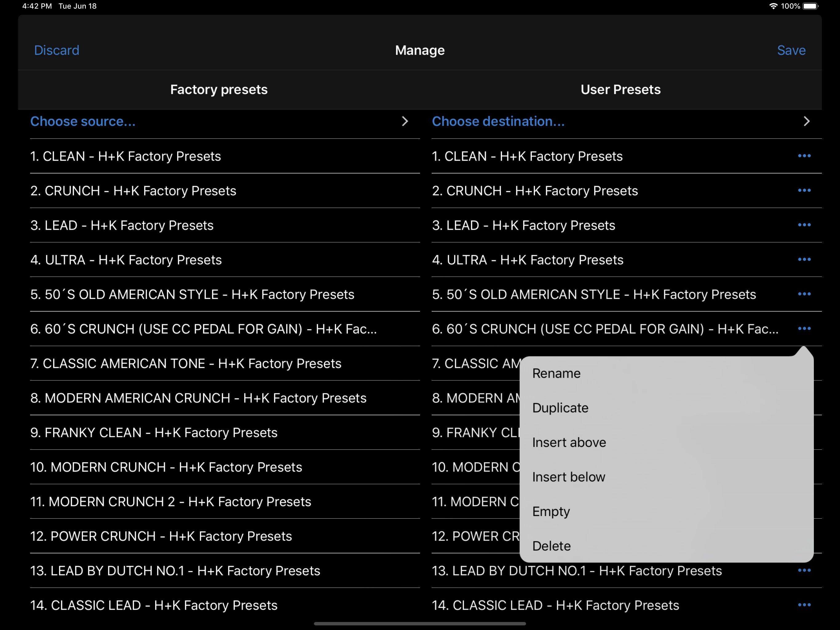Select factory preset 13. LEAD BY DUTCH NO.1
Viewport: 840px width, 630px height.
pos(225,571)
